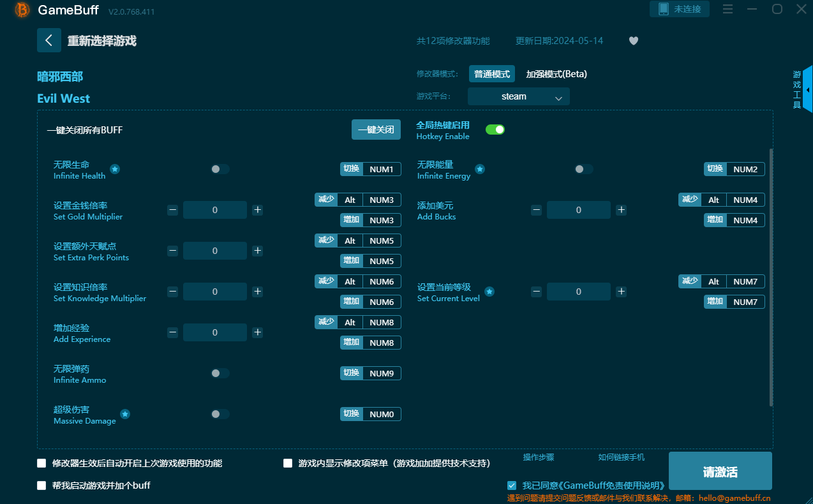Increase Add Experience with plus

tap(257, 332)
